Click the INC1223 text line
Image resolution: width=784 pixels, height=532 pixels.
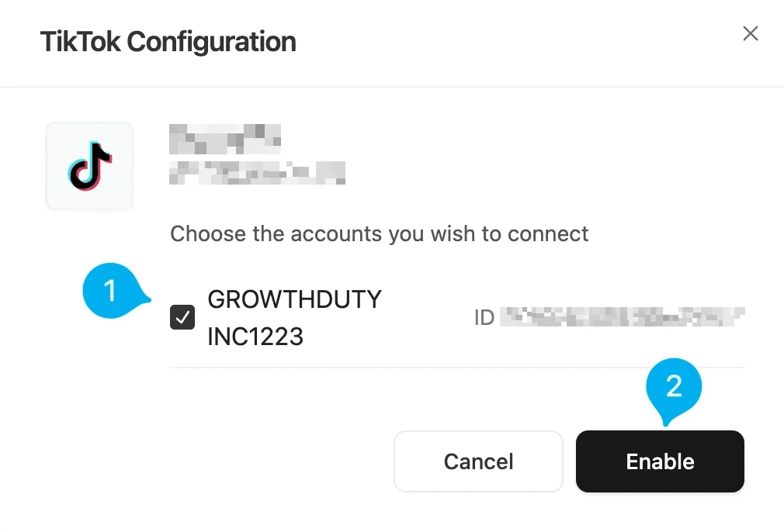click(x=255, y=337)
